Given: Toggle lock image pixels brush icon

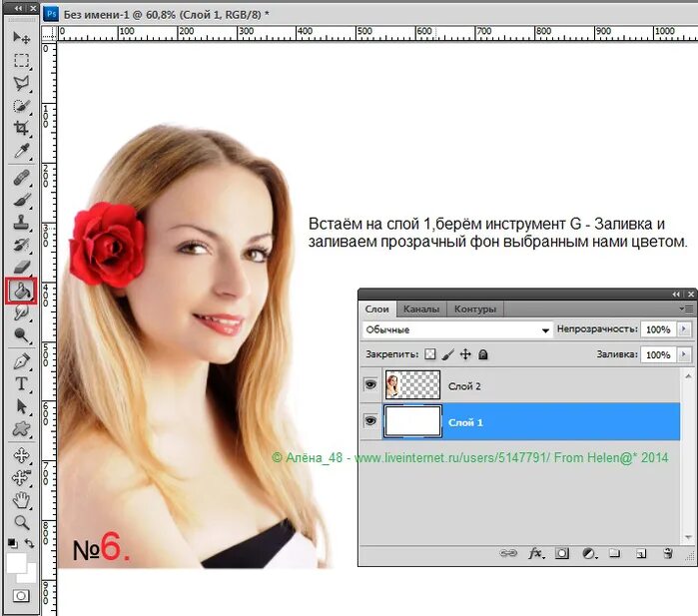Looking at the screenshot, I should [x=448, y=354].
